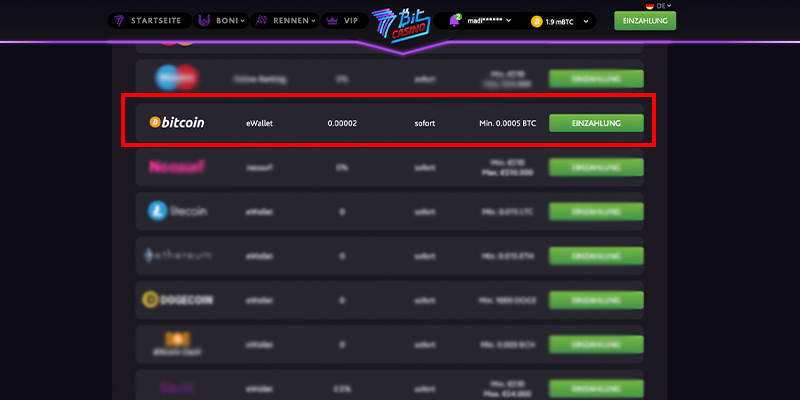The image size is (800, 400).
Task: Expand the 1.9 mBTC balance dropdown
Action: coord(560,21)
